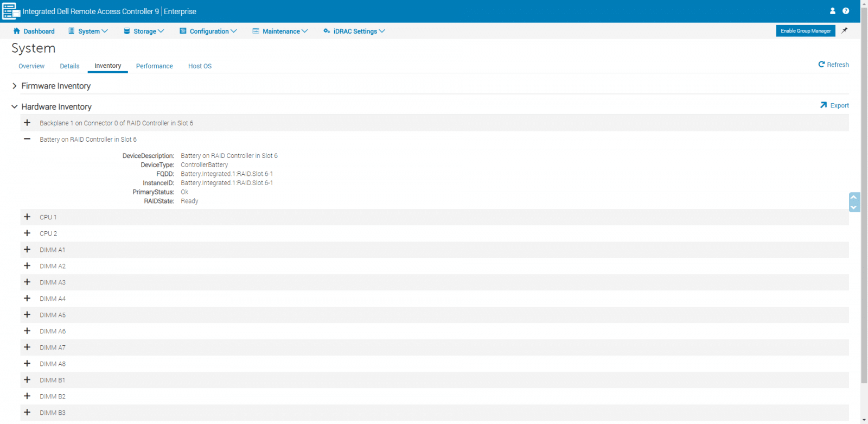The image size is (868, 424).
Task: Expand the DIMM A6 row
Action: coord(27,331)
